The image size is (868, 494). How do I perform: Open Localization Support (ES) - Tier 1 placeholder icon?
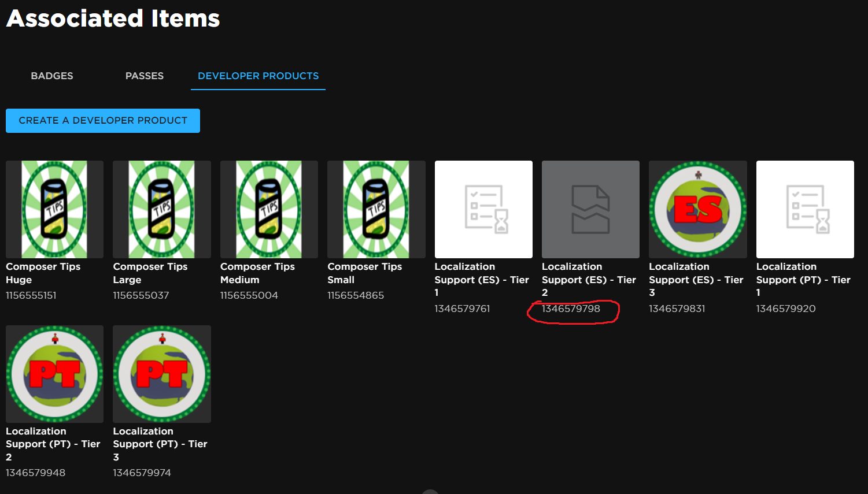point(483,209)
